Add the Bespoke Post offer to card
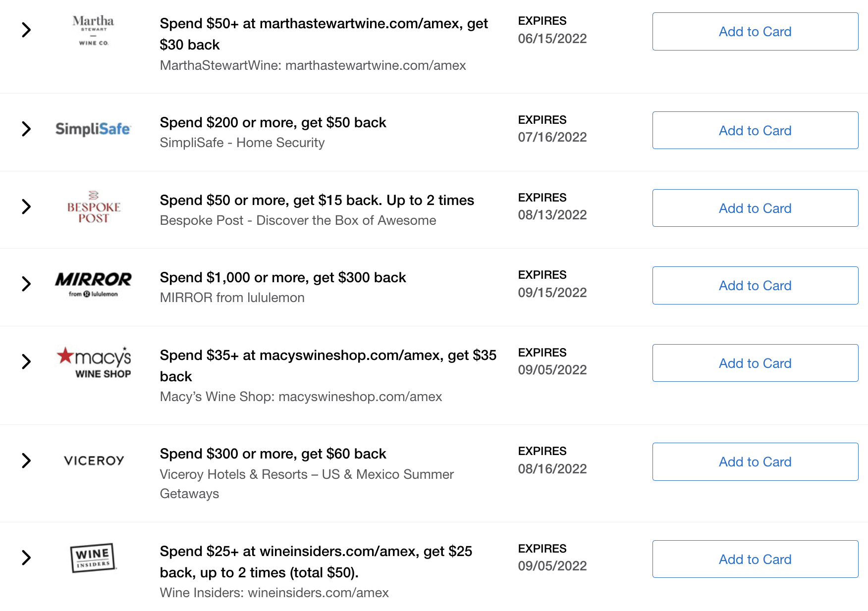This screenshot has height=611, width=868. tap(755, 208)
